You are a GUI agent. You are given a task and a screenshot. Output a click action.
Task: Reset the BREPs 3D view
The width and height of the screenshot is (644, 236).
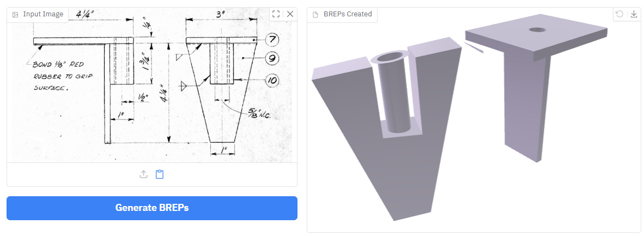(x=620, y=14)
